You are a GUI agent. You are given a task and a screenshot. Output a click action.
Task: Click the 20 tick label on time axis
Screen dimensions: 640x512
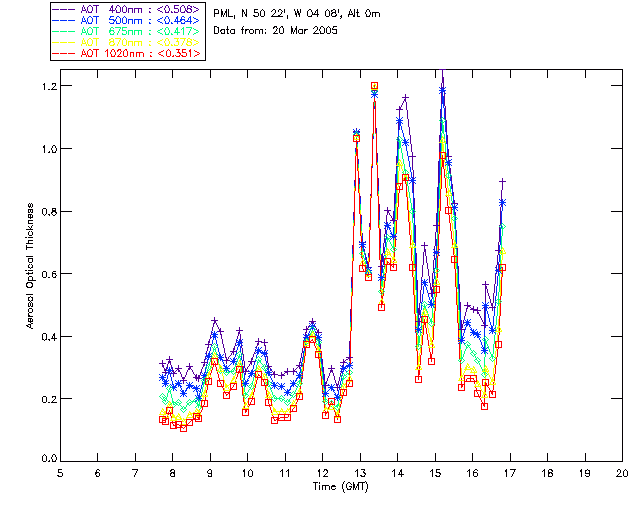point(622,473)
